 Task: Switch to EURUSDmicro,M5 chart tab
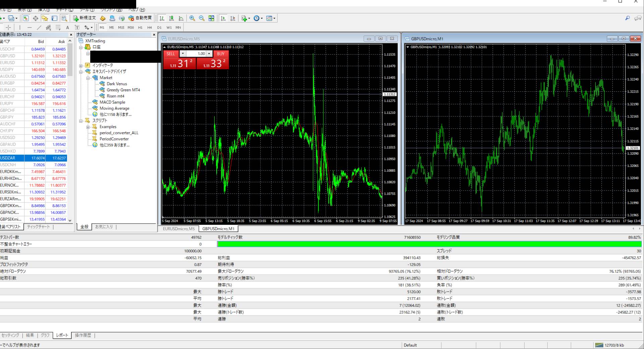pos(178,229)
